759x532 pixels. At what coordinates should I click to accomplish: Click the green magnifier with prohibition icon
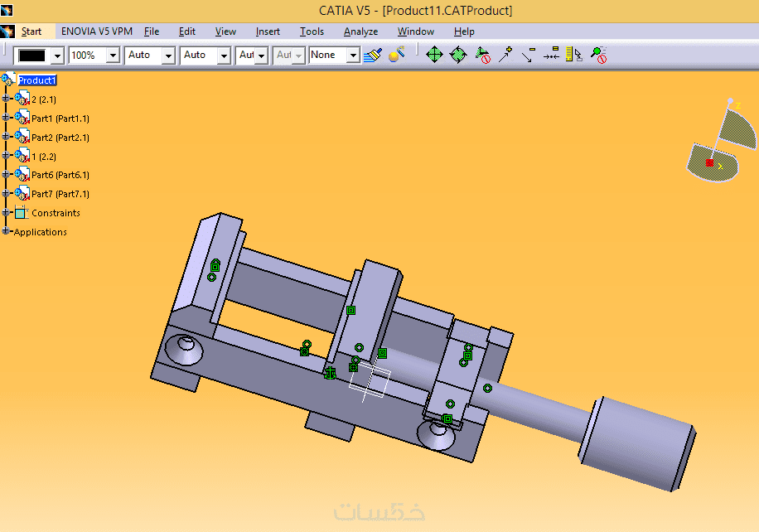click(x=599, y=55)
